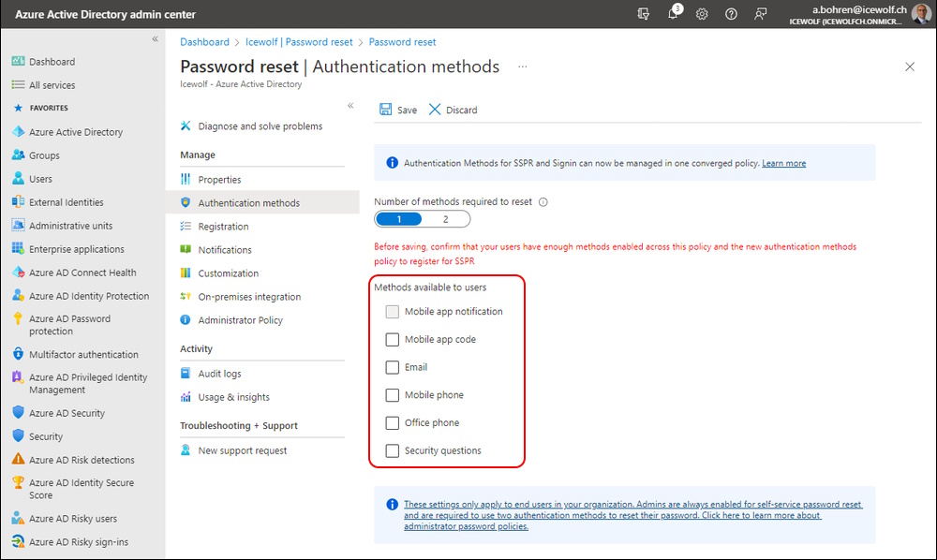The image size is (937, 560).
Task: Enable the Office phone checkbox
Action: tap(392, 422)
